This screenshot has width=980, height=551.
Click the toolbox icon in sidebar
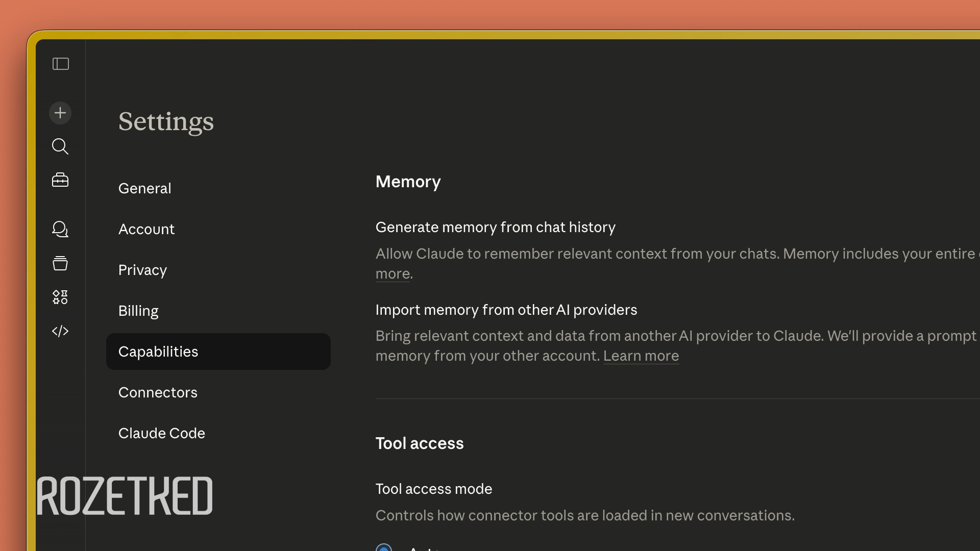click(60, 180)
